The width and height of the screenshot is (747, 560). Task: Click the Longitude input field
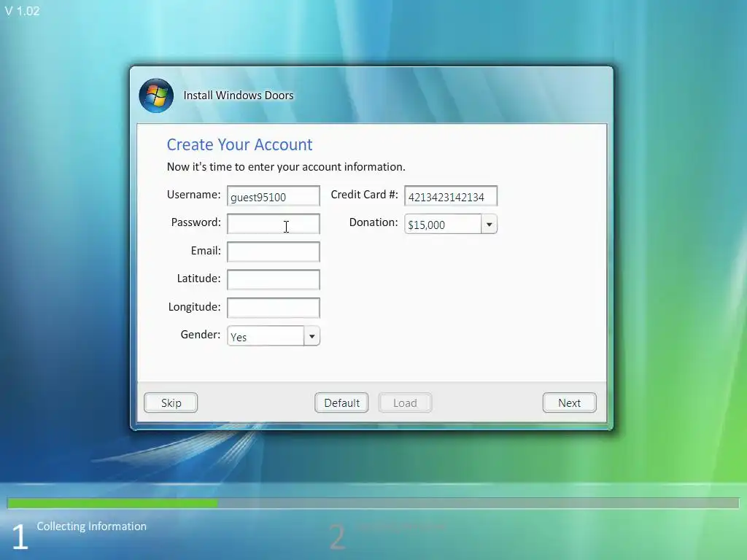[274, 308]
